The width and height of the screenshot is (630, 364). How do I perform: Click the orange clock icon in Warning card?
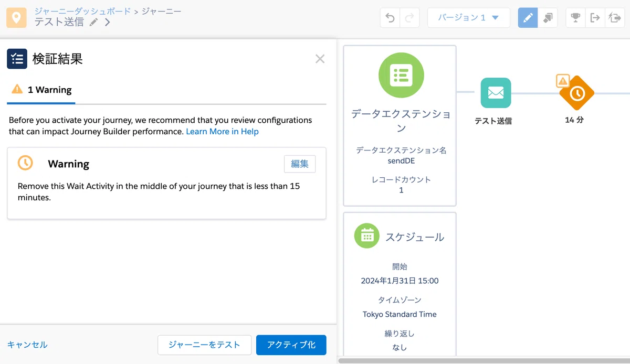25,163
